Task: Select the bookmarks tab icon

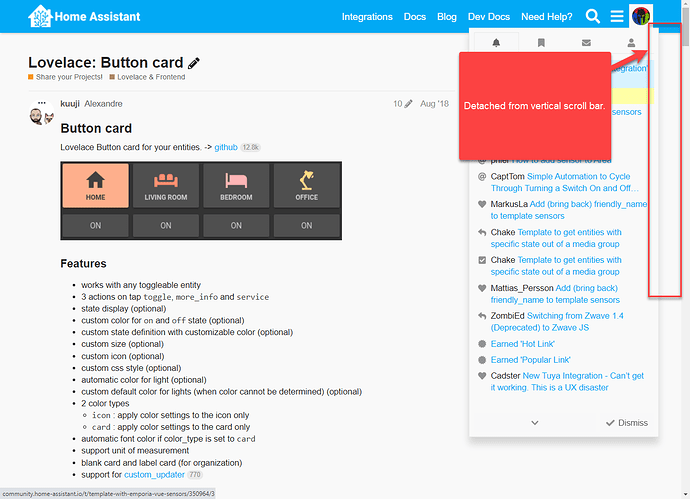Action: 541,43
